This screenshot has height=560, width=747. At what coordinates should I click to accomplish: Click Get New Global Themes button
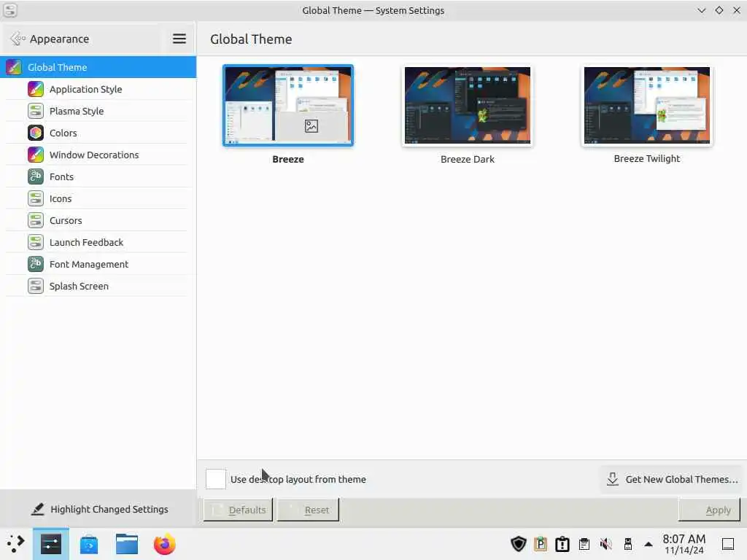[672, 479]
